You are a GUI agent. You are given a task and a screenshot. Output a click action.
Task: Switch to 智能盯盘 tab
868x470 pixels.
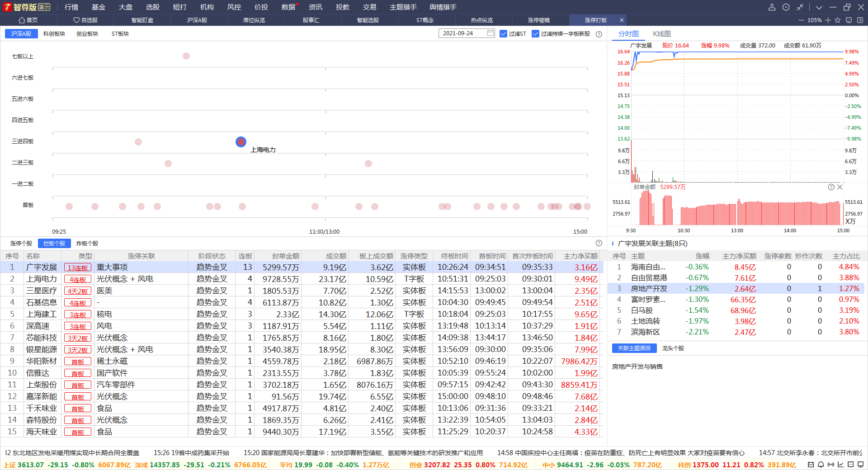[142, 20]
